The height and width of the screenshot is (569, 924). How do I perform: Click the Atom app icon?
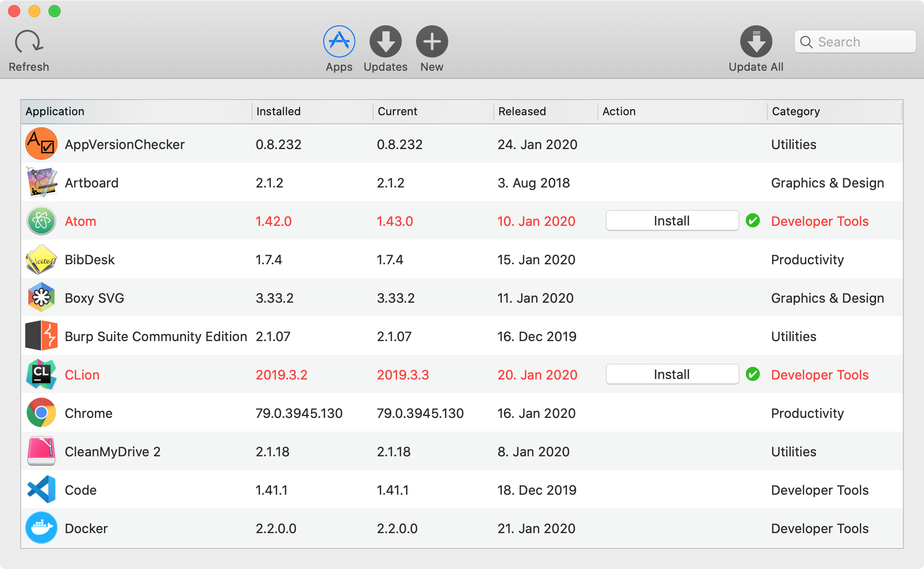(41, 221)
